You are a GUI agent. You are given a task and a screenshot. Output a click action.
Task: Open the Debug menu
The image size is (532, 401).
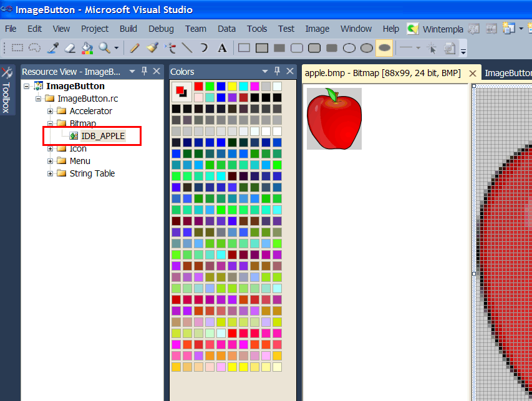click(x=161, y=29)
